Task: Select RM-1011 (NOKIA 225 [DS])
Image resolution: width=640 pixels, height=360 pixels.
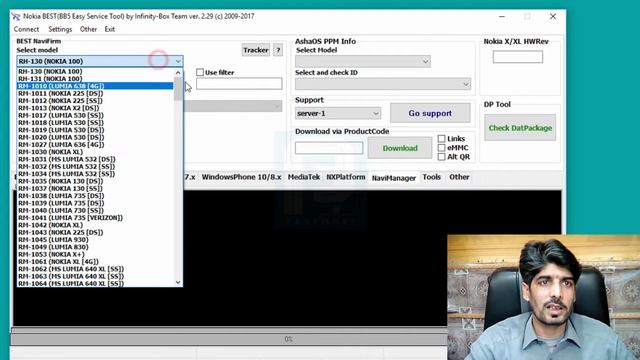Action: 95,93
